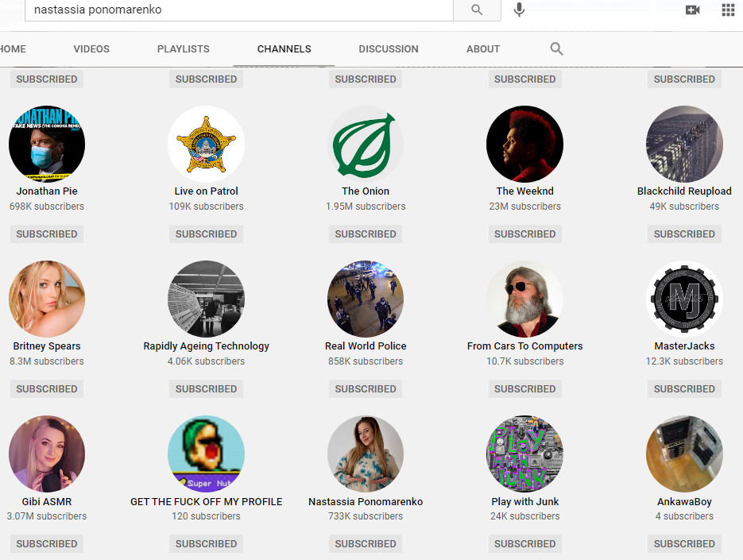Screen dimensions: 743x560
Task: Toggle Subscribed button under Real World Police
Action: [x=366, y=389]
